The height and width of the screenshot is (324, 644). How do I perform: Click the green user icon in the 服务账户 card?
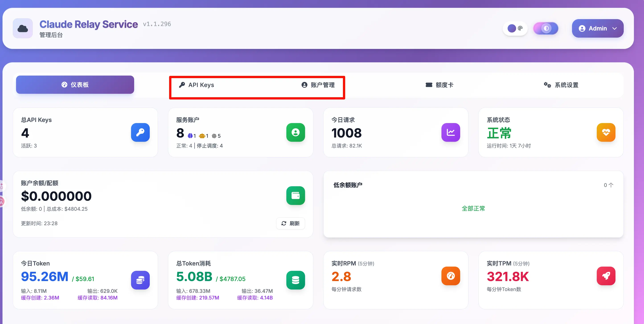tap(295, 132)
